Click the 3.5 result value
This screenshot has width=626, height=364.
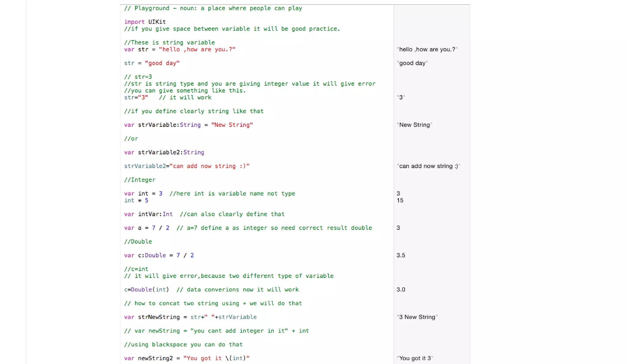point(401,255)
